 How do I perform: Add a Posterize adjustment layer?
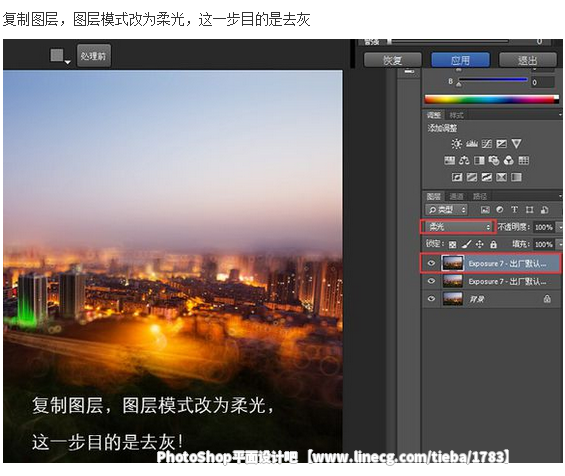point(472,177)
